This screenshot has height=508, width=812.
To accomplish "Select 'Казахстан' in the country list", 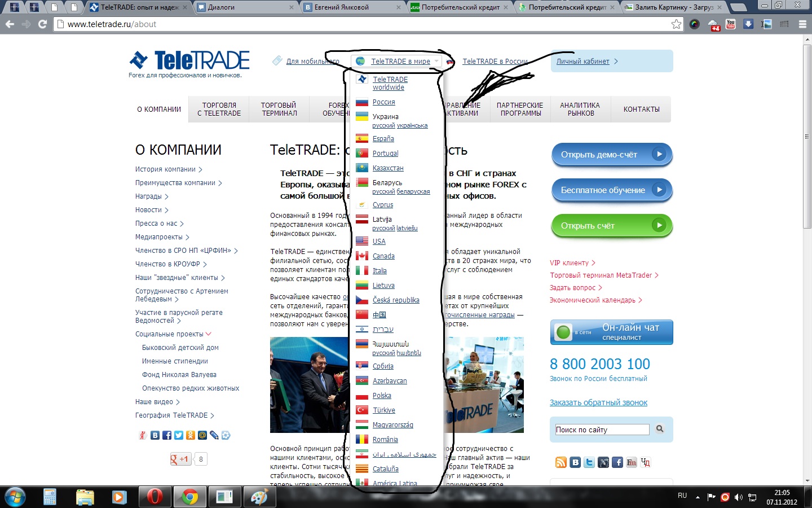I will point(388,168).
